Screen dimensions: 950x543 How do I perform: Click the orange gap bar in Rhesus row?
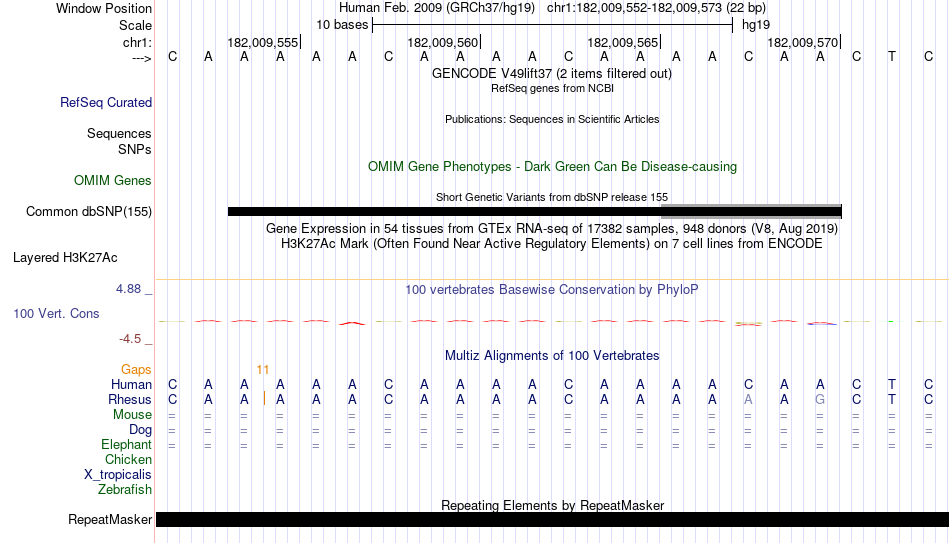pyautogui.click(x=264, y=398)
